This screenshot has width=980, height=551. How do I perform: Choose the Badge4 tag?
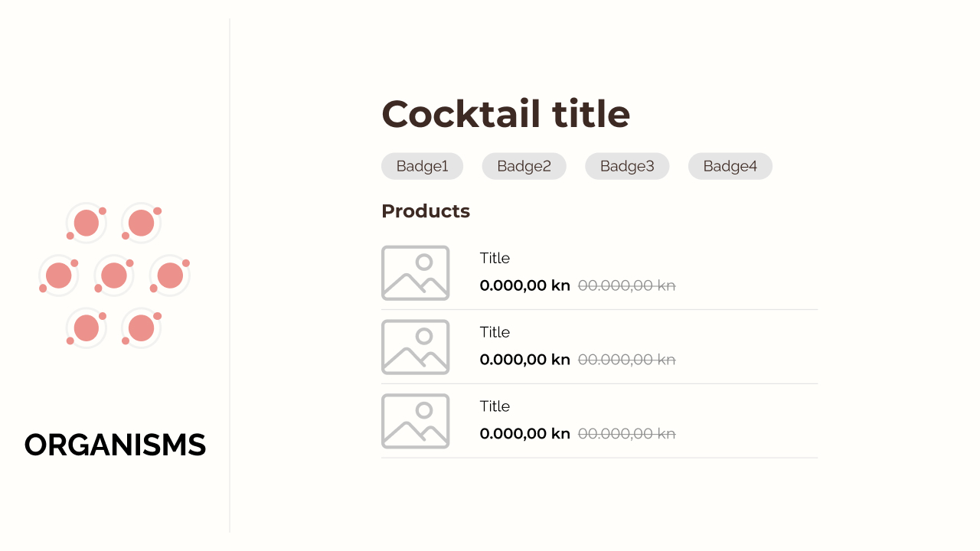pyautogui.click(x=730, y=166)
